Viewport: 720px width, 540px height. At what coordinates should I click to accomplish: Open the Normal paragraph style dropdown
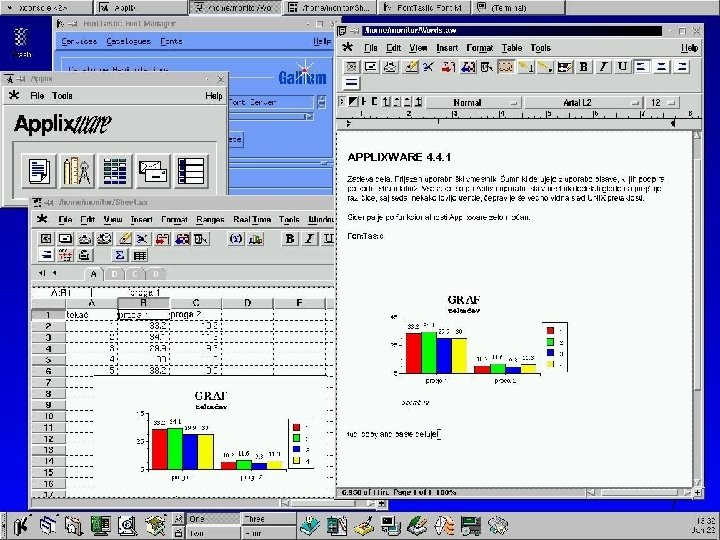tap(474, 102)
